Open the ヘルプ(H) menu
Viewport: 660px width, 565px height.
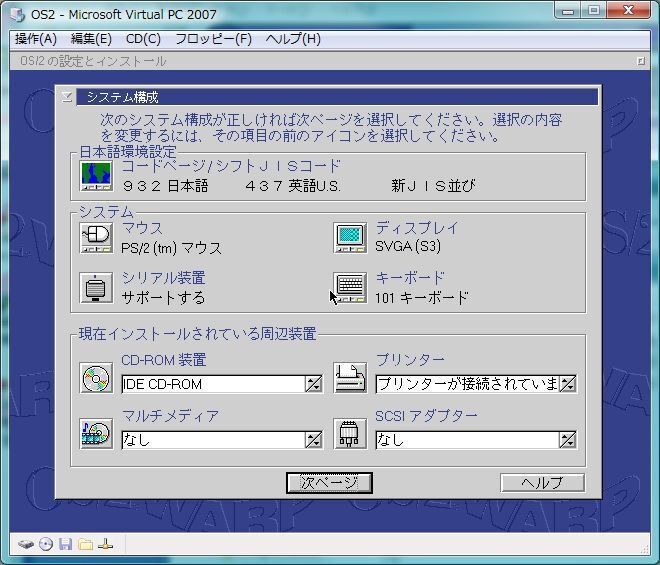coord(293,39)
